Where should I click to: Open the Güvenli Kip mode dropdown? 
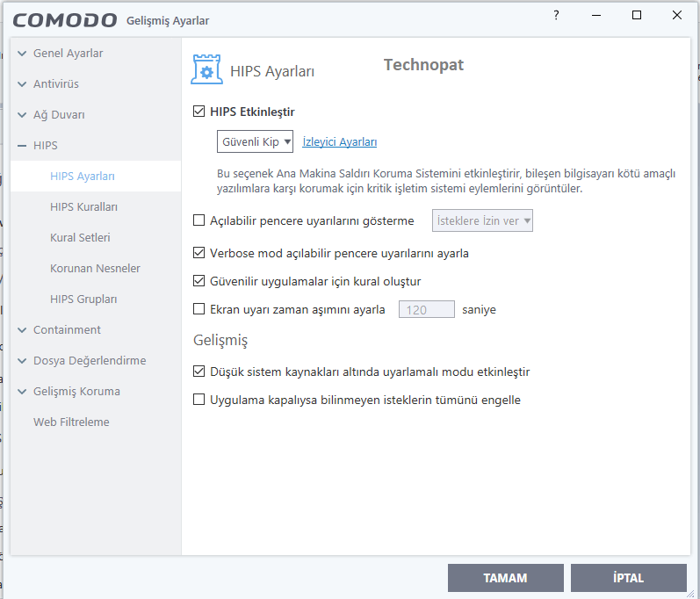tap(255, 141)
